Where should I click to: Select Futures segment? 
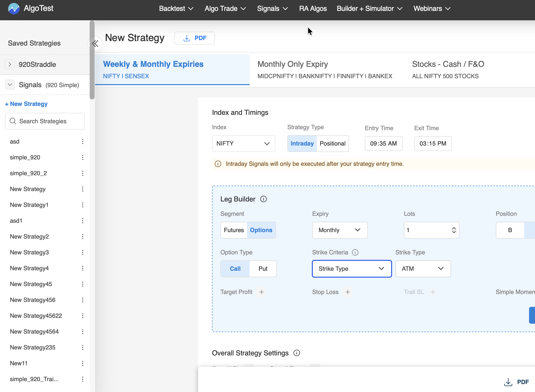pyautogui.click(x=234, y=230)
